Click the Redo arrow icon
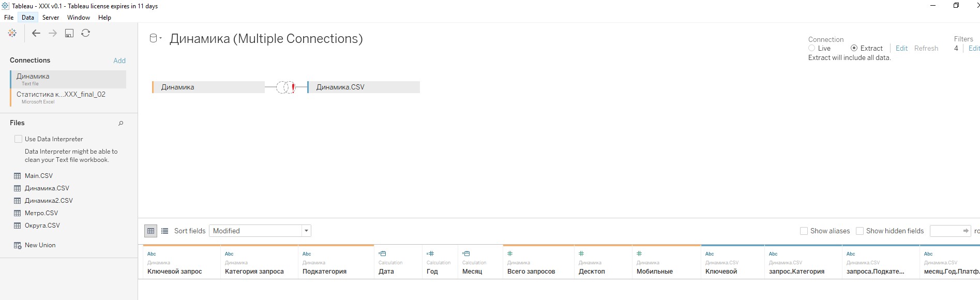This screenshot has height=300, width=980. pyautogui.click(x=52, y=33)
